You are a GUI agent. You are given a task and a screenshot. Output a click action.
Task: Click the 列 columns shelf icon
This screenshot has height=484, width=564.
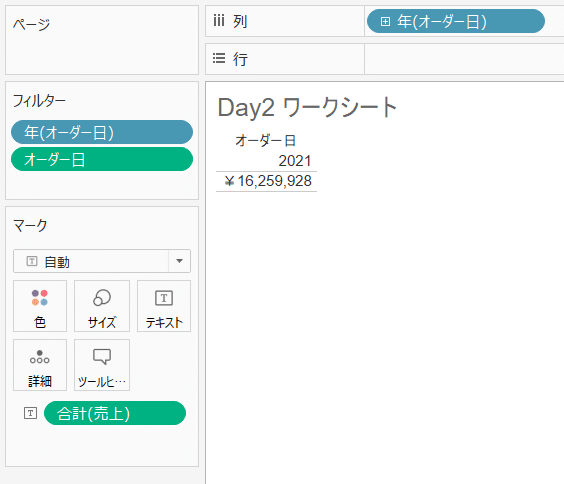pyautogui.click(x=219, y=20)
